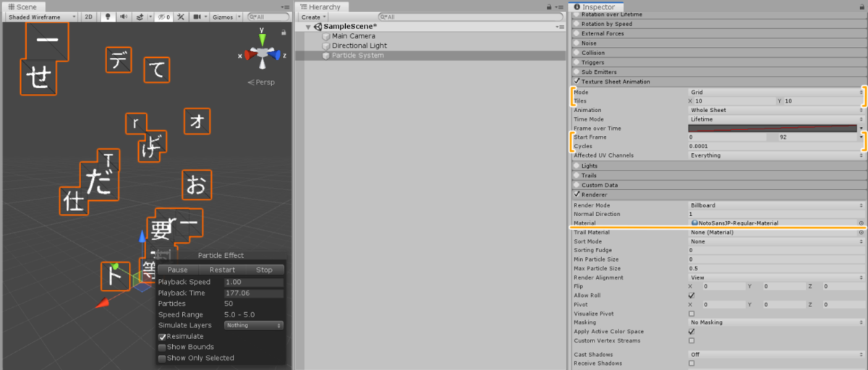Disable Texture Sheet Animation module checkbox
Image resolution: width=868 pixels, height=370 pixels.
(576, 82)
